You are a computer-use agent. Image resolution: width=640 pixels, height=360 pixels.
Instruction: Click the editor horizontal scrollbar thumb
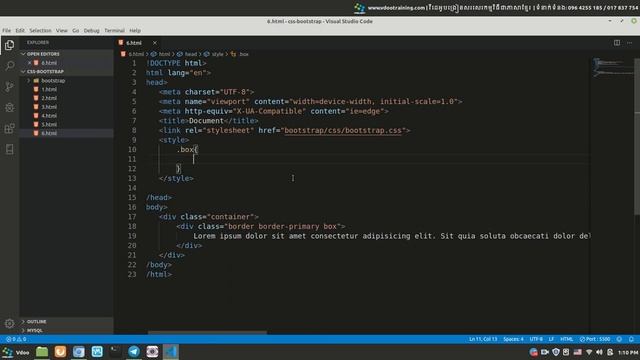[207, 333]
